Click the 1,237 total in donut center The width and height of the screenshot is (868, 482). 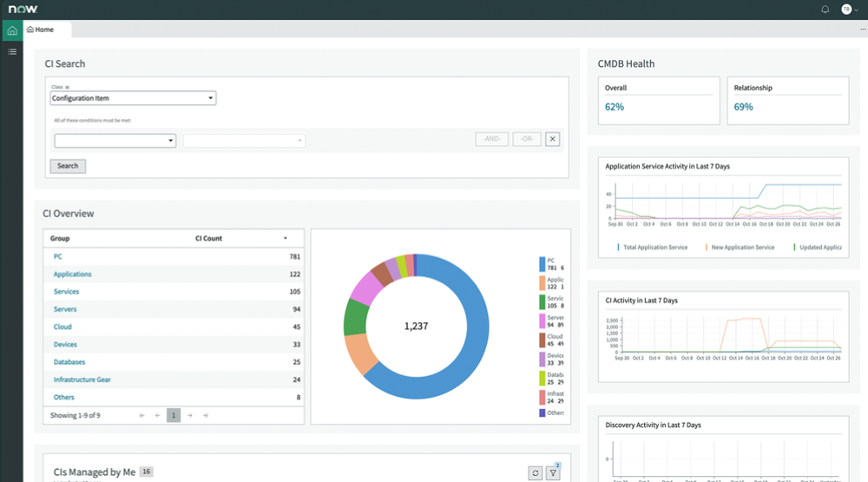(417, 327)
